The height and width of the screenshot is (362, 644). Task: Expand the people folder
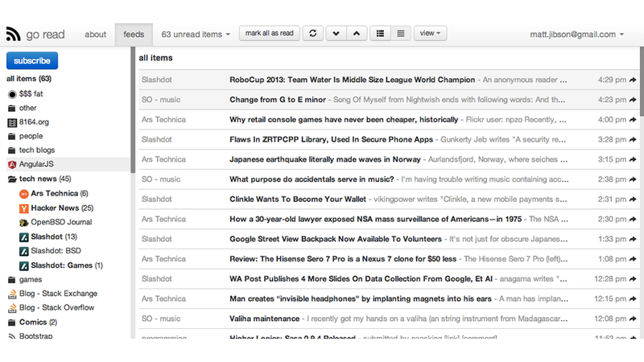(11, 136)
